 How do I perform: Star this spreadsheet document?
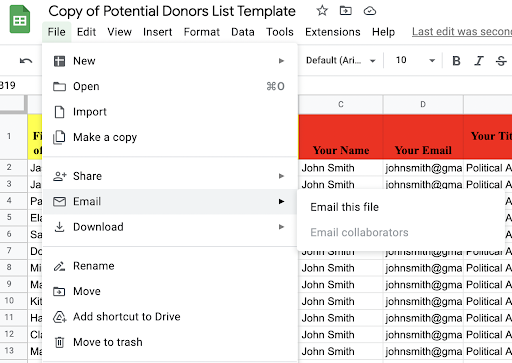pyautogui.click(x=322, y=11)
